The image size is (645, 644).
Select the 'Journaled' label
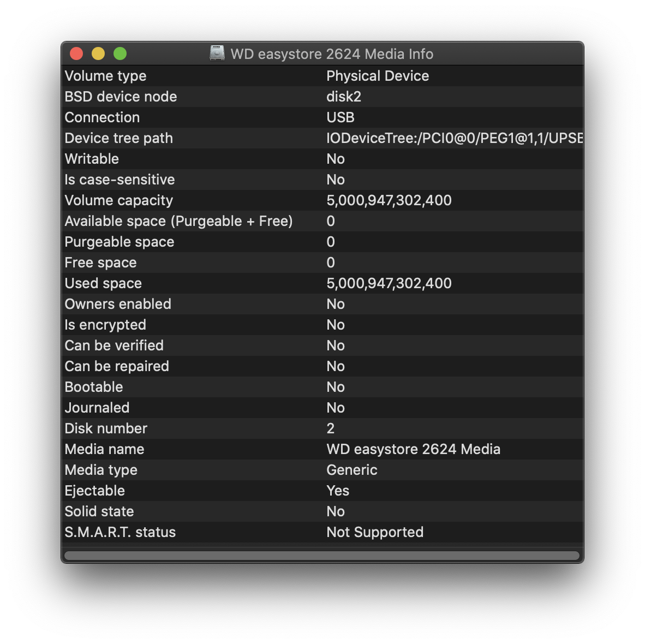coord(97,408)
